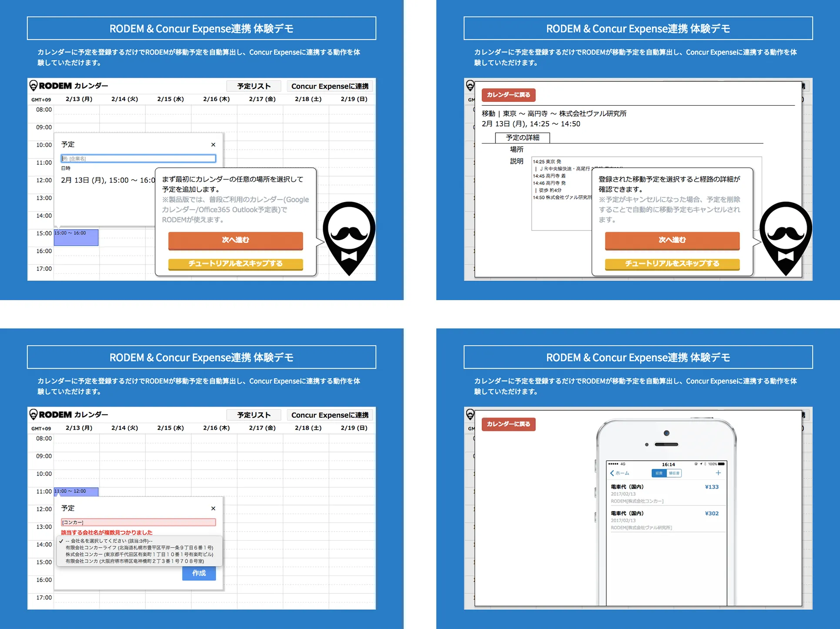
Task: Close the 予定 popup with [コンカー] entered
Action: pos(213,508)
